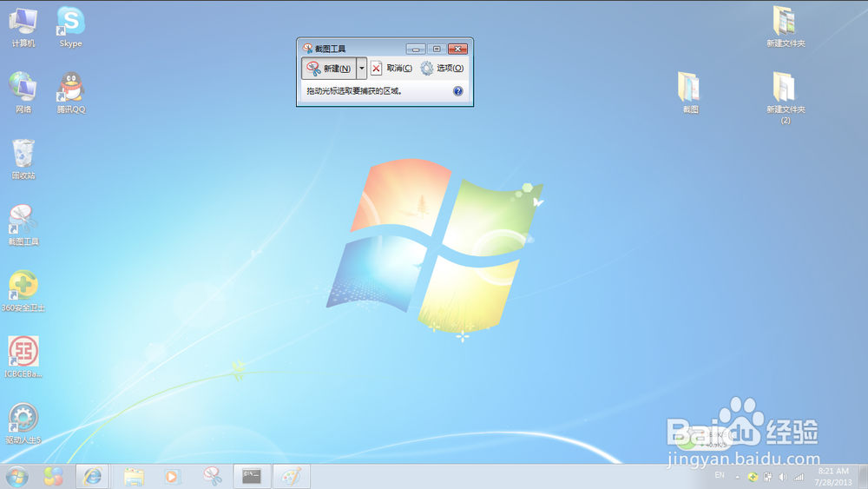The image size is (868, 489).
Task: Open 选项(O) options in Snipping Tool
Action: point(442,68)
